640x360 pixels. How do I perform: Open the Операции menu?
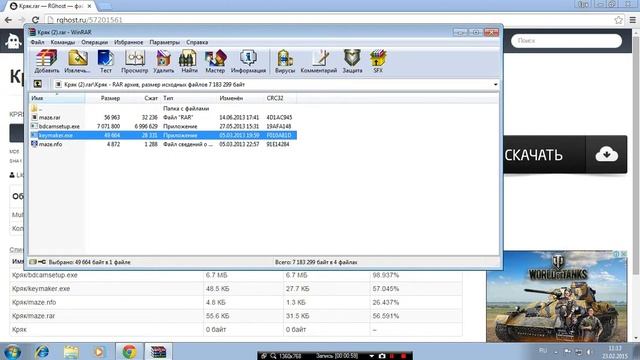tap(94, 42)
